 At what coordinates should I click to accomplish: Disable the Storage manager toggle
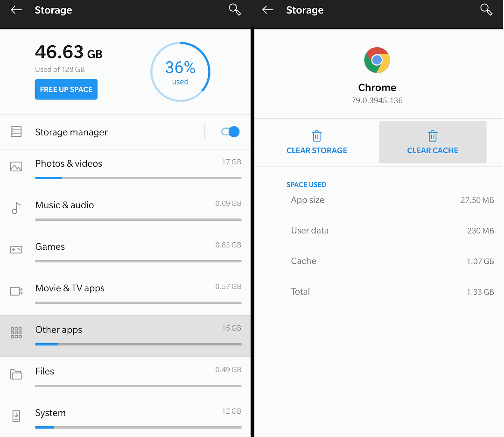coord(230,132)
